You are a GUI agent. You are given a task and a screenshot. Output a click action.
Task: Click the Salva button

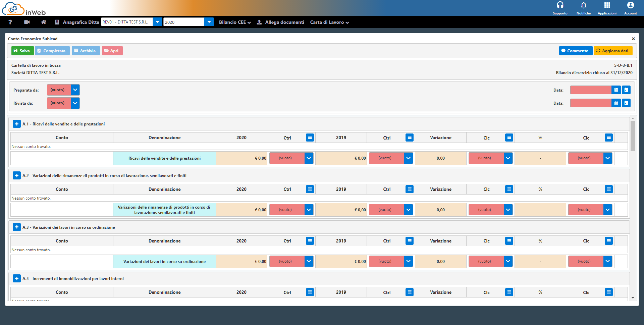pyautogui.click(x=22, y=51)
